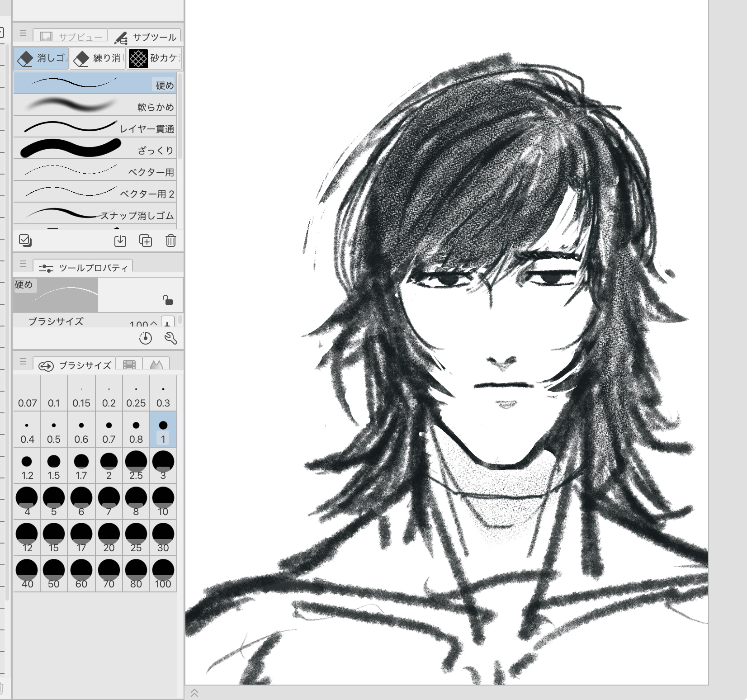Click the ブラシサイズ value stepper button

pos(167,323)
